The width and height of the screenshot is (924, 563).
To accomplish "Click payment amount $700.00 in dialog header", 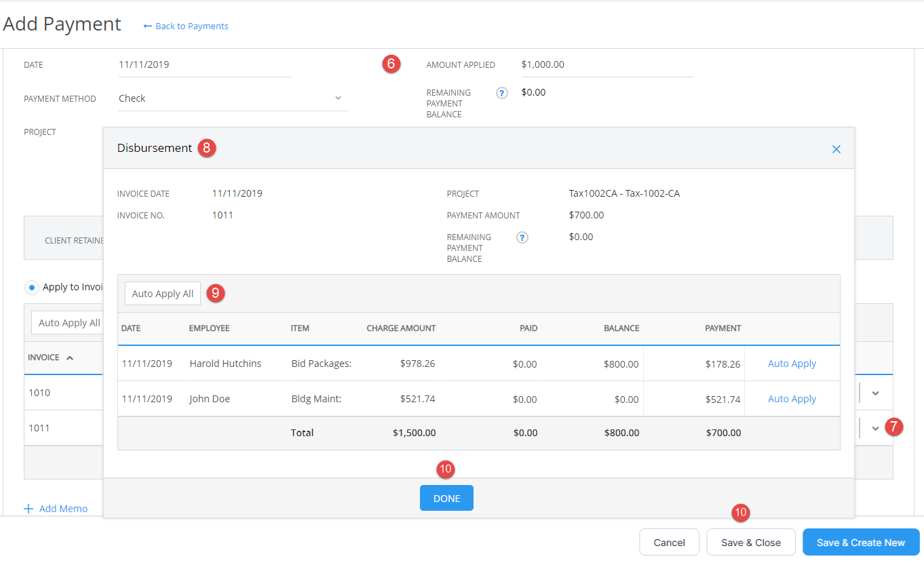I will tap(587, 215).
